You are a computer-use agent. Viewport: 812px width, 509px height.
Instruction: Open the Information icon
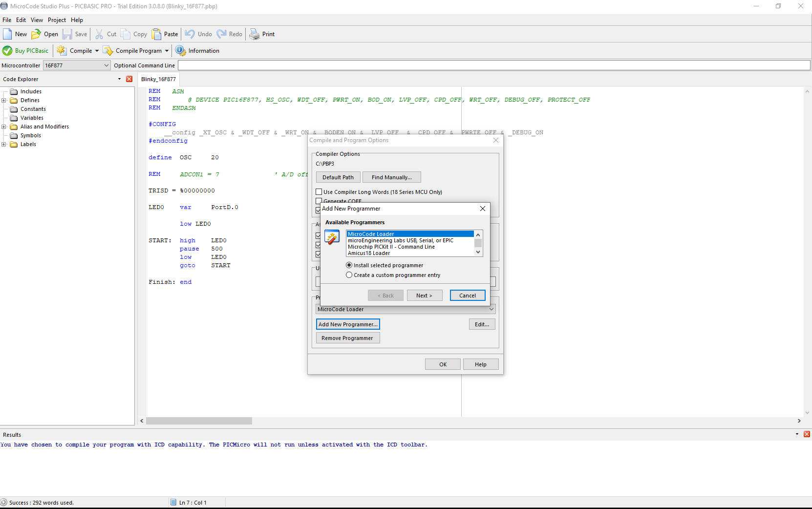[180, 51]
